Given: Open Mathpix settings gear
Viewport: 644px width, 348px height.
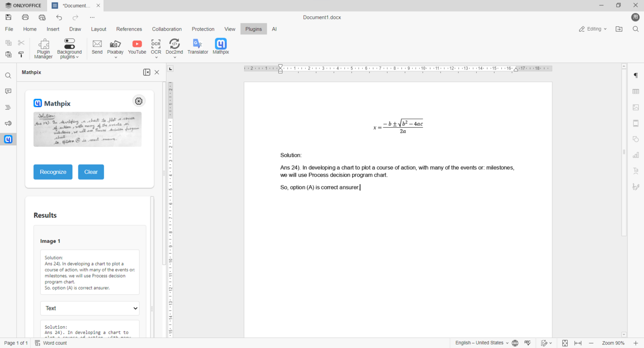Looking at the screenshot, I should tap(139, 101).
